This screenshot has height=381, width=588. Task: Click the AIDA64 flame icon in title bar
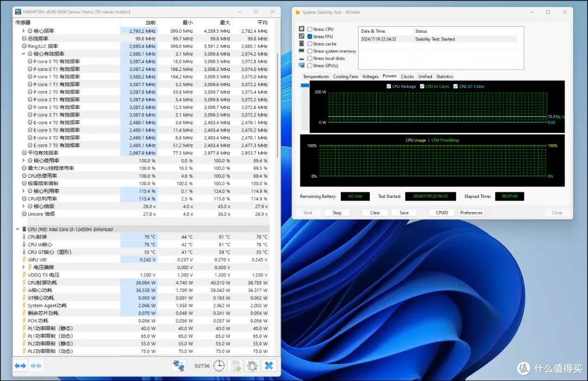click(298, 12)
